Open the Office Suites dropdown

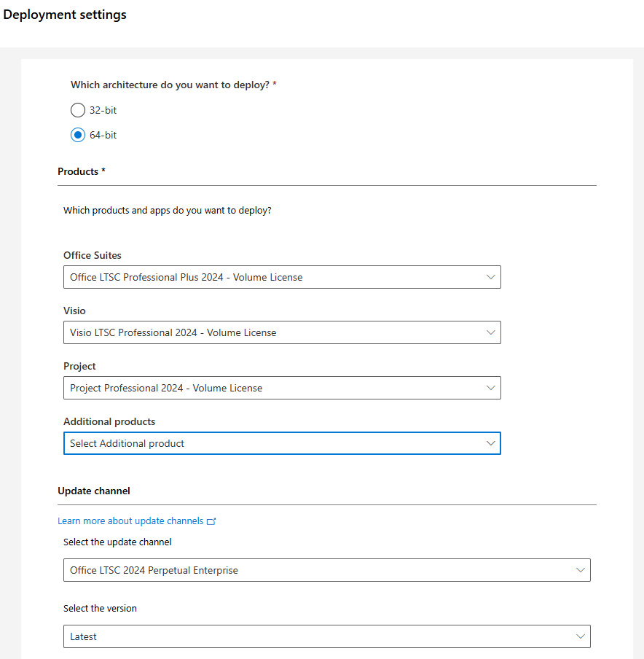coord(282,277)
